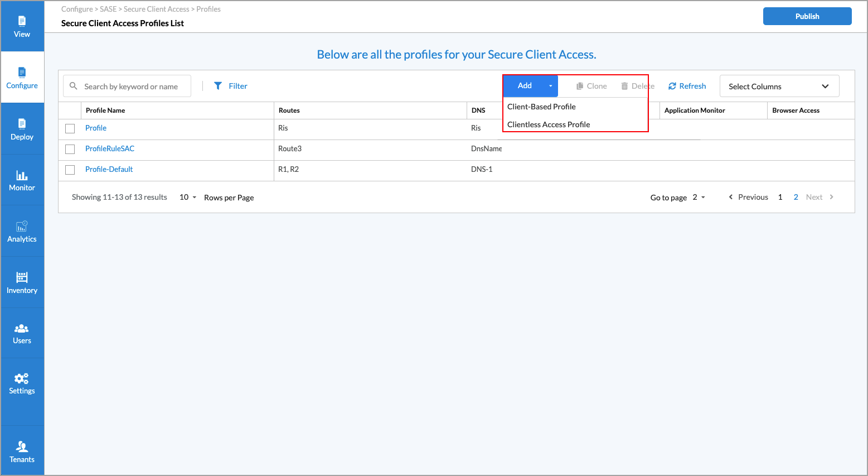Expand the Rows per Page dropdown
Screen dimensions: 868x476
186,197
